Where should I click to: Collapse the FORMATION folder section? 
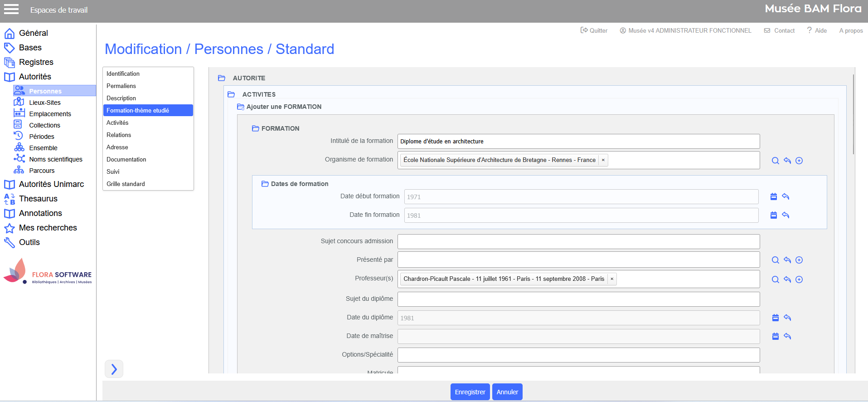255,128
